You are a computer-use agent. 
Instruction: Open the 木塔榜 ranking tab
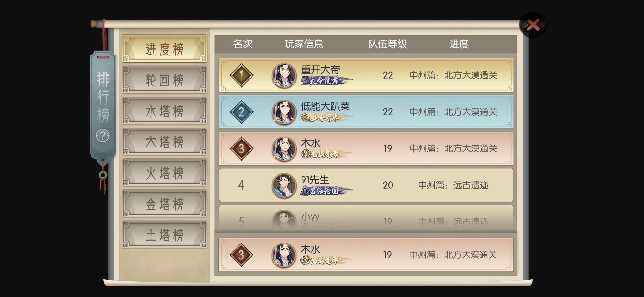tap(164, 142)
